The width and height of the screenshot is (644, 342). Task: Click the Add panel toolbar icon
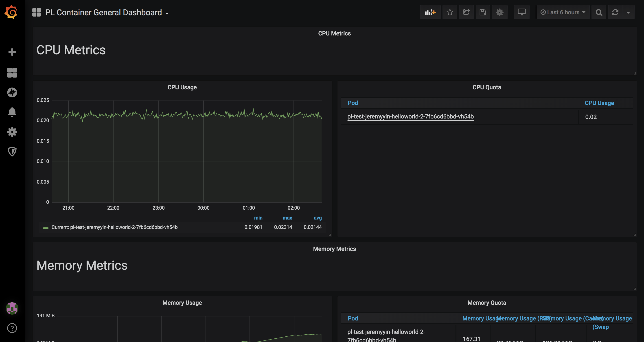pyautogui.click(x=430, y=12)
